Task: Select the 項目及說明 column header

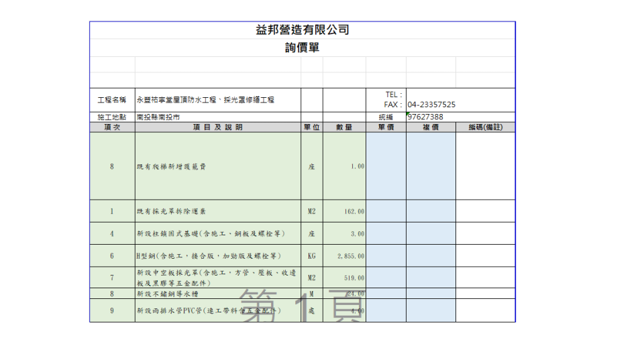Action: pos(217,127)
